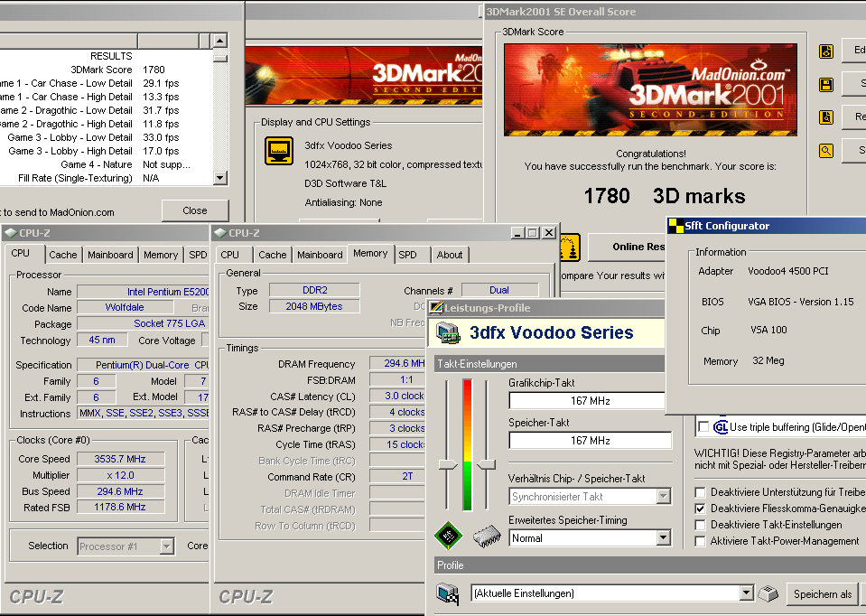Click the memory chip icon below the sliders
This screenshot has height=616, width=866.
coord(487,536)
